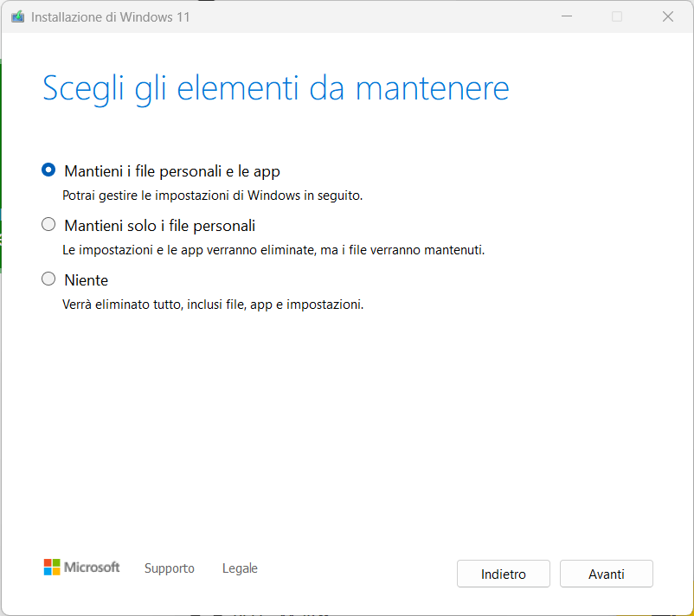Click the greyed-out maximize window icon
Image resolution: width=694 pixels, height=616 pixels.
(617, 16)
